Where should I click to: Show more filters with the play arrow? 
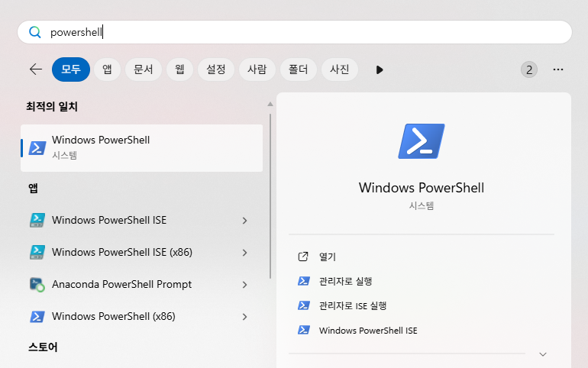pyautogui.click(x=380, y=69)
